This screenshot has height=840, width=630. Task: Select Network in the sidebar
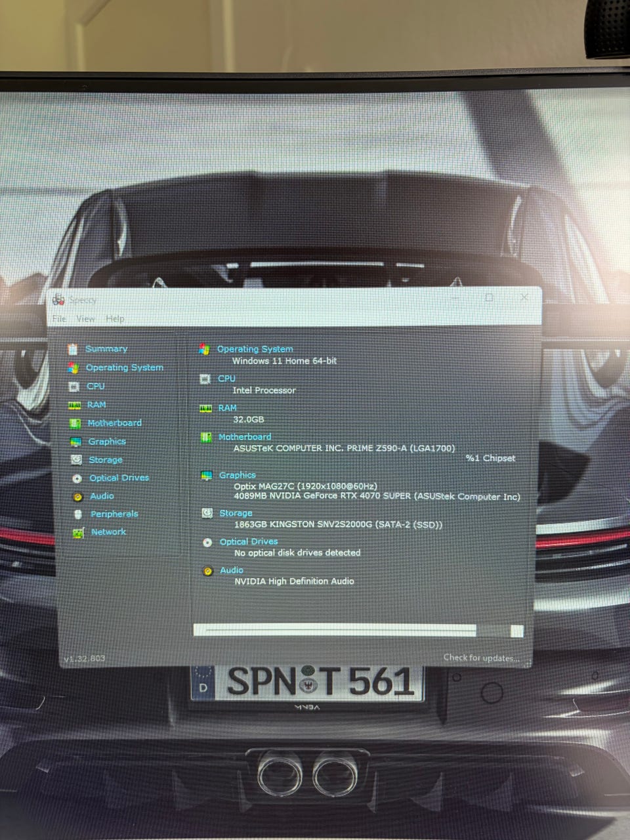pos(108,532)
